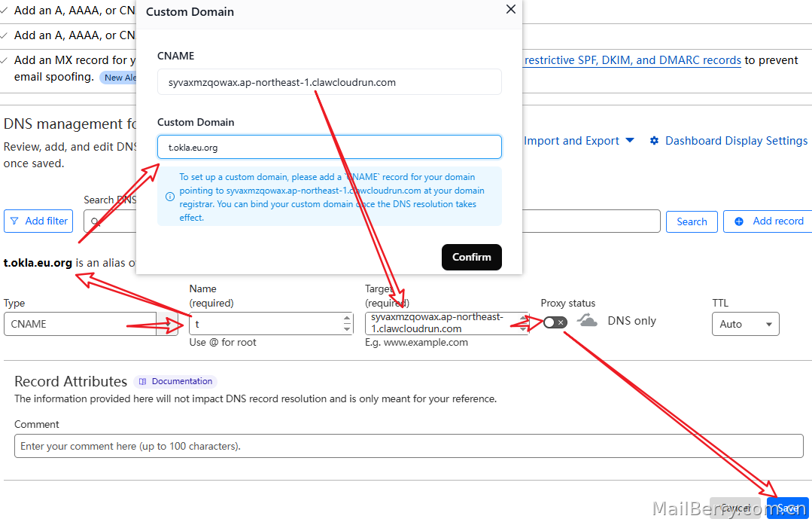Click the Target field with clawcloudrun address
The width and height of the screenshot is (812, 522).
pos(446,323)
